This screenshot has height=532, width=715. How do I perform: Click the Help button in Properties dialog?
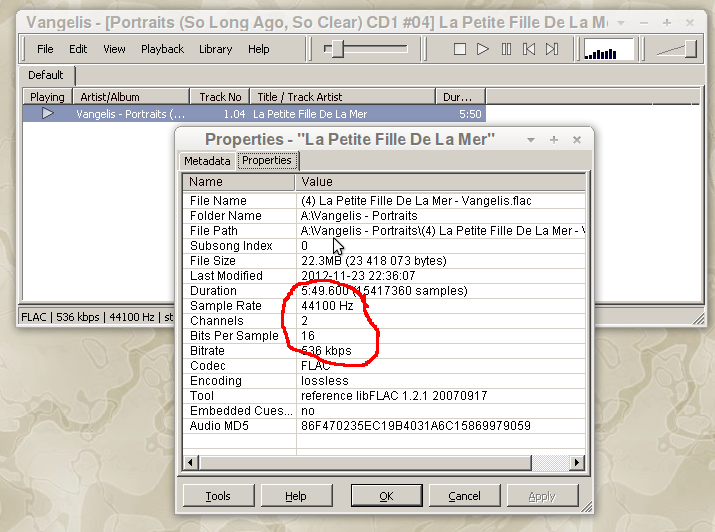pos(296,496)
